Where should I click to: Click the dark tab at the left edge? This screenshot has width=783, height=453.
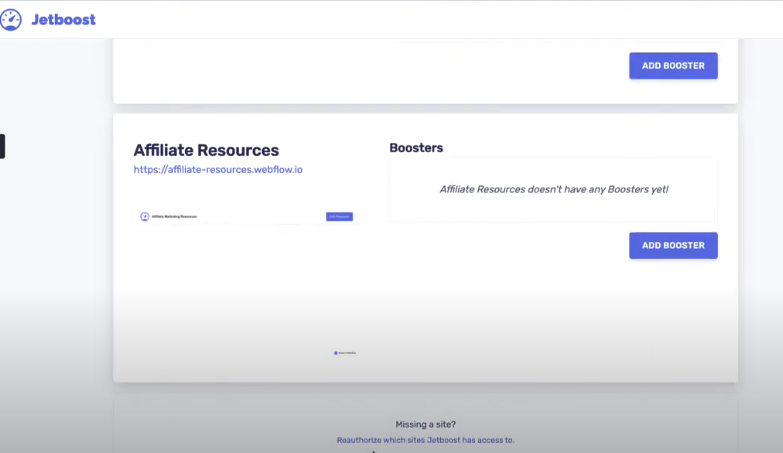(x=2, y=146)
